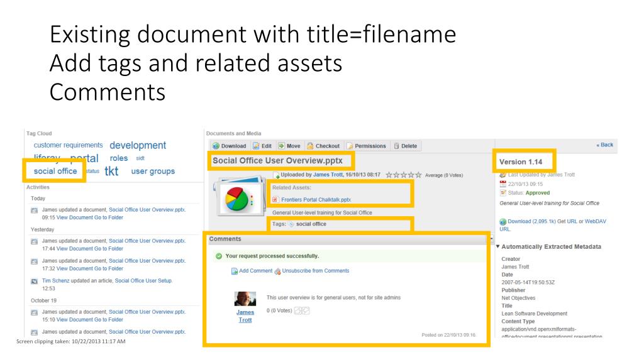The width and height of the screenshot is (644, 362).
Task: Click the Download toolbar button
Action: 229,146
